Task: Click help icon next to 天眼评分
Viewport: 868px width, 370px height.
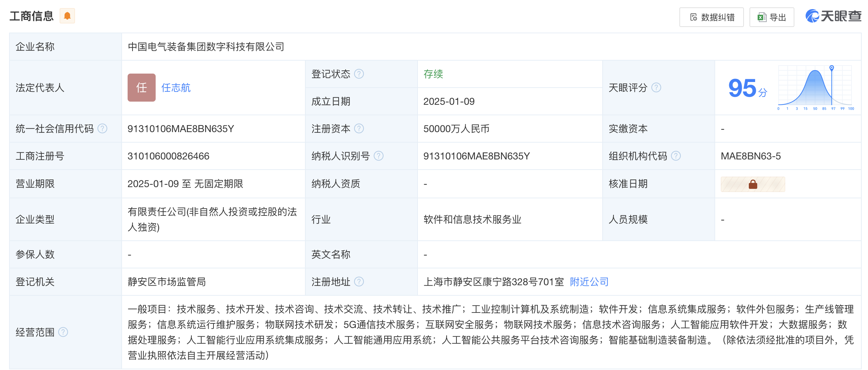Action: click(x=656, y=88)
